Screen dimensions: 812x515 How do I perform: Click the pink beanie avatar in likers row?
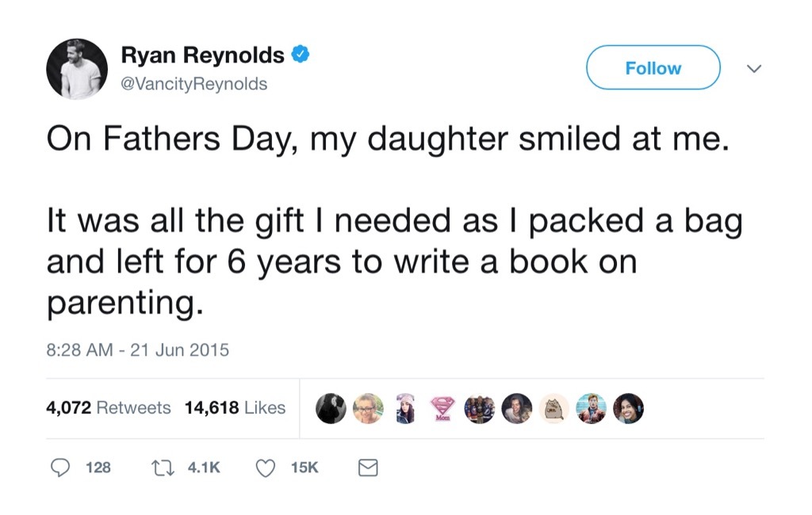(x=405, y=408)
